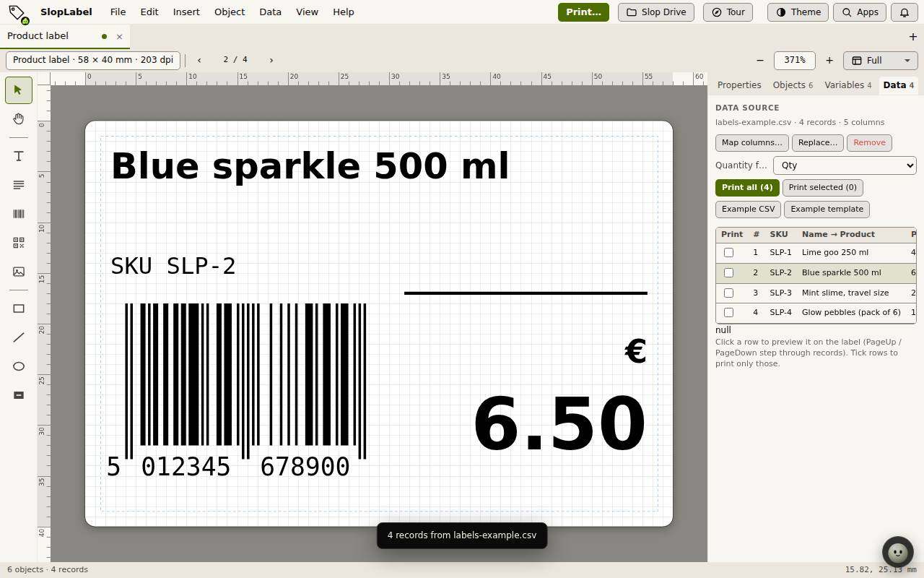Click Print all (4) button
The width and height of the screenshot is (924, 578).
click(747, 188)
